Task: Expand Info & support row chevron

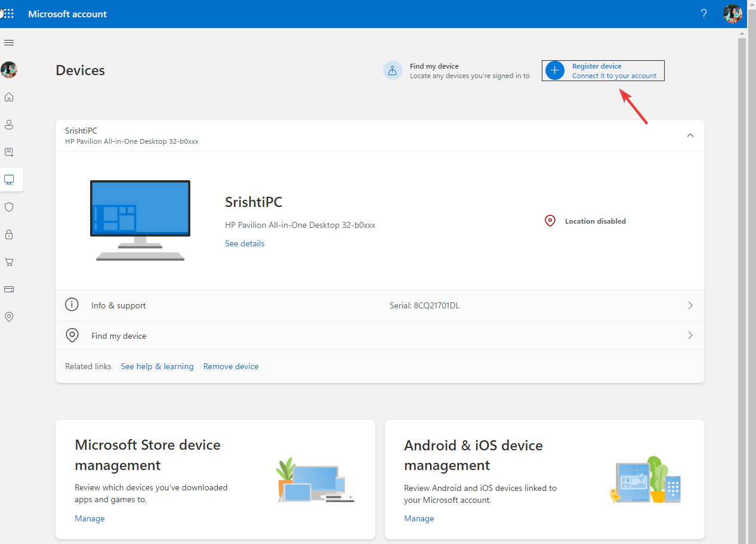Action: point(690,305)
